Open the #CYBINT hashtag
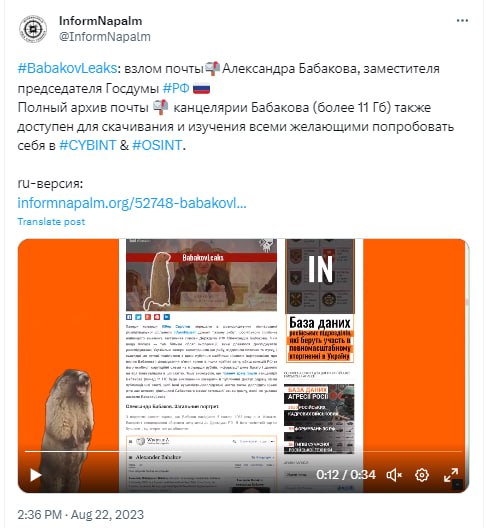Image resolution: width=486 pixels, height=528 pixels. pyautogui.click(x=88, y=145)
